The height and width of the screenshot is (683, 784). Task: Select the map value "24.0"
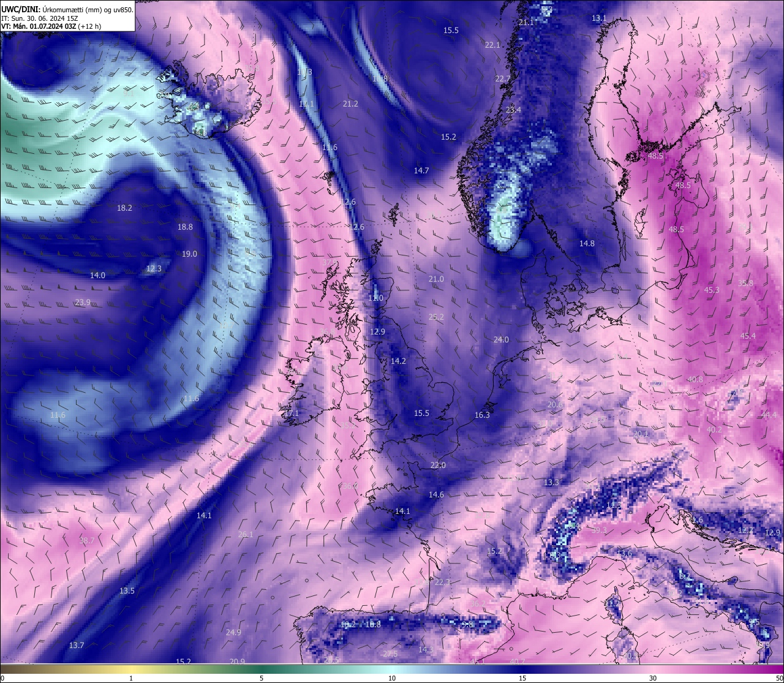tap(501, 340)
